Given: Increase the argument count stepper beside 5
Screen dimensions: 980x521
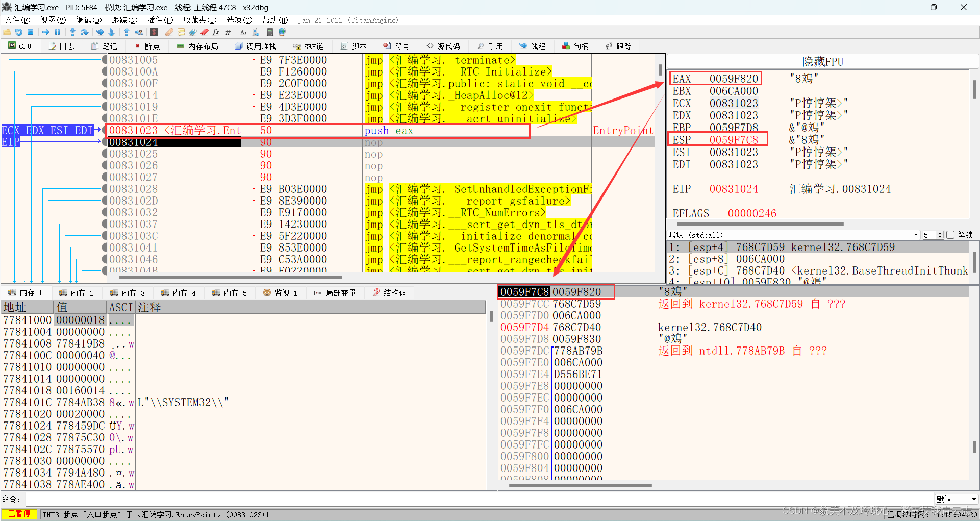Looking at the screenshot, I should click(940, 232).
